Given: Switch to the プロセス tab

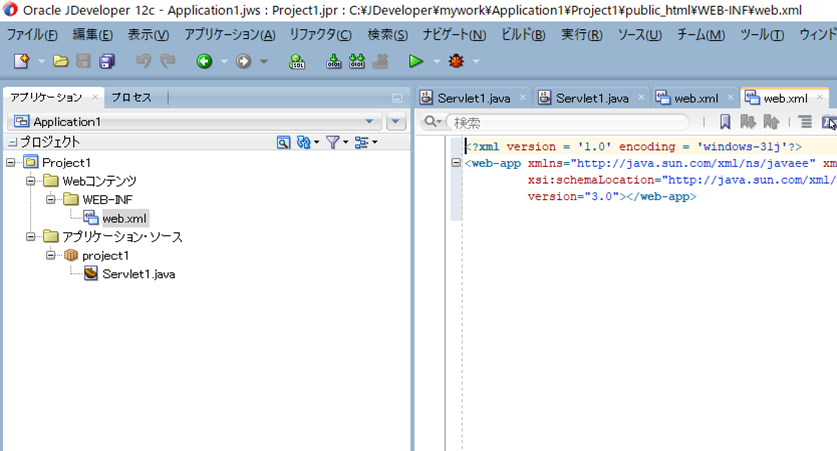Looking at the screenshot, I should tap(131, 97).
